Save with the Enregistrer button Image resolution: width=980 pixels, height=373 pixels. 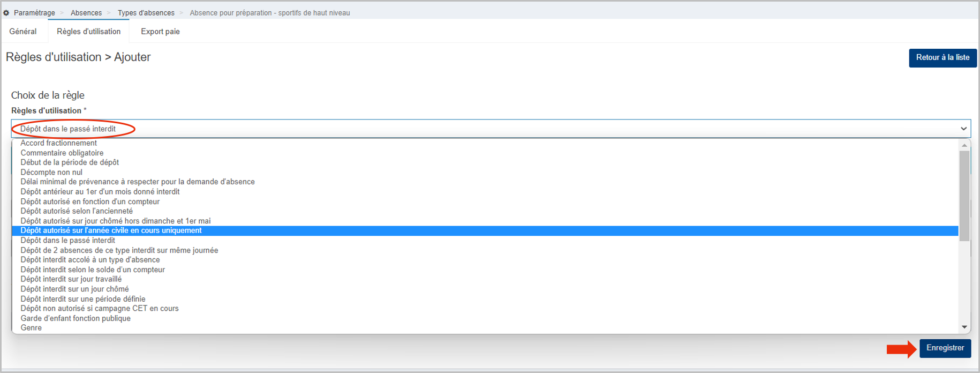(x=945, y=348)
